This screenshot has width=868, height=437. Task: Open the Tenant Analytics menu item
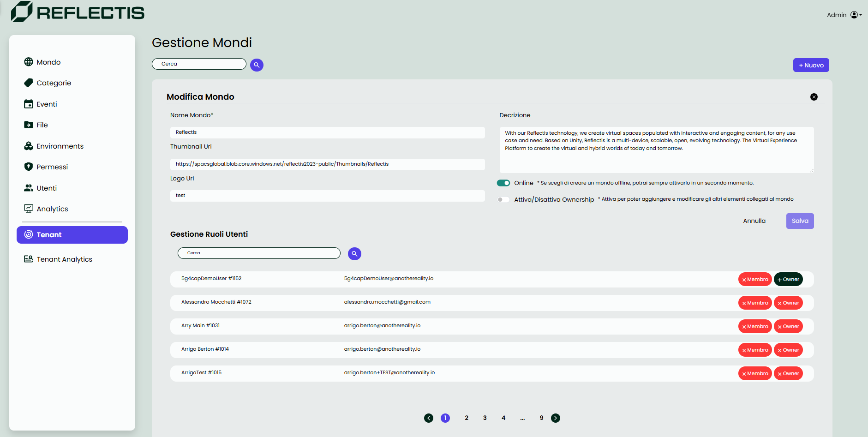64,259
